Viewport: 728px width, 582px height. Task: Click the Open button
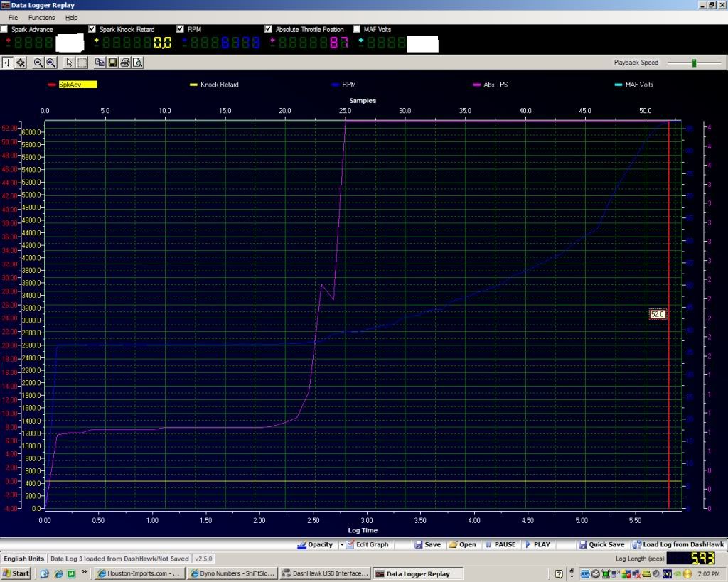[462, 544]
